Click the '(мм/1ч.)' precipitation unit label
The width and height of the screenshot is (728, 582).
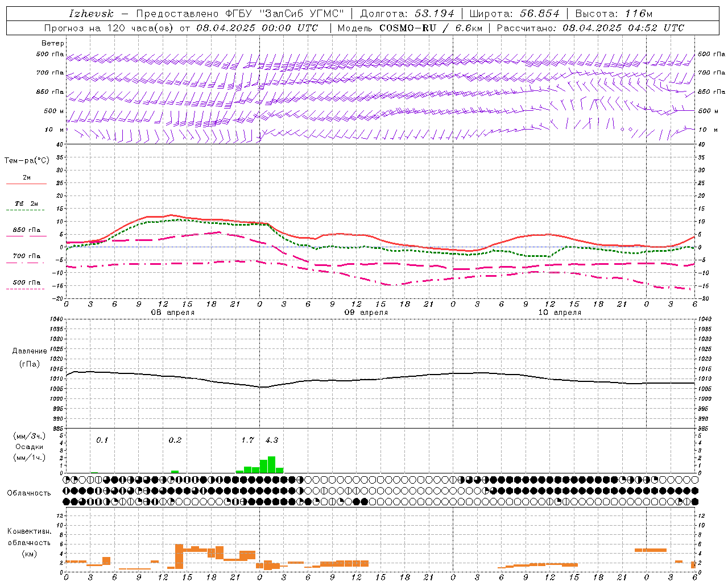(30, 458)
